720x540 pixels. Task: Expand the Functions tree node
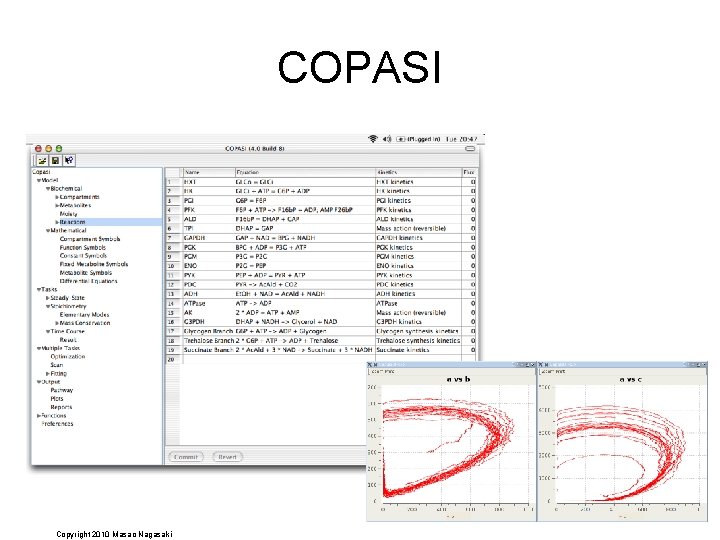pos(39,416)
